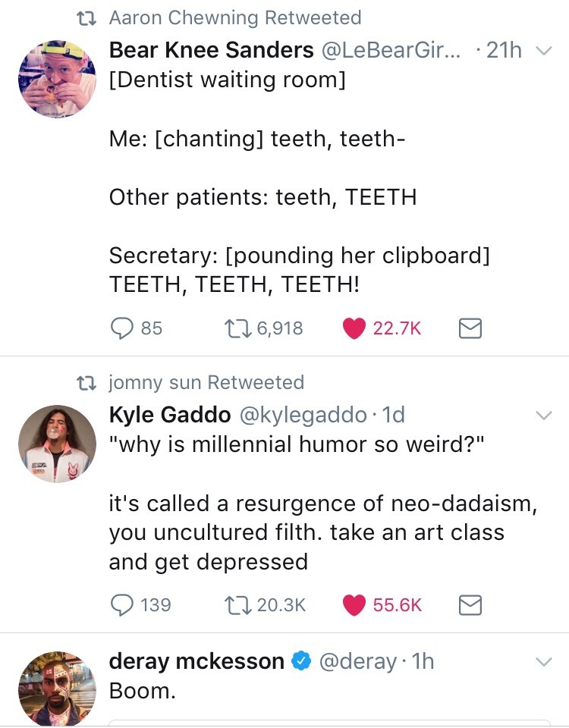Reply to the Bear Knee Sanders tweet

click(122, 328)
